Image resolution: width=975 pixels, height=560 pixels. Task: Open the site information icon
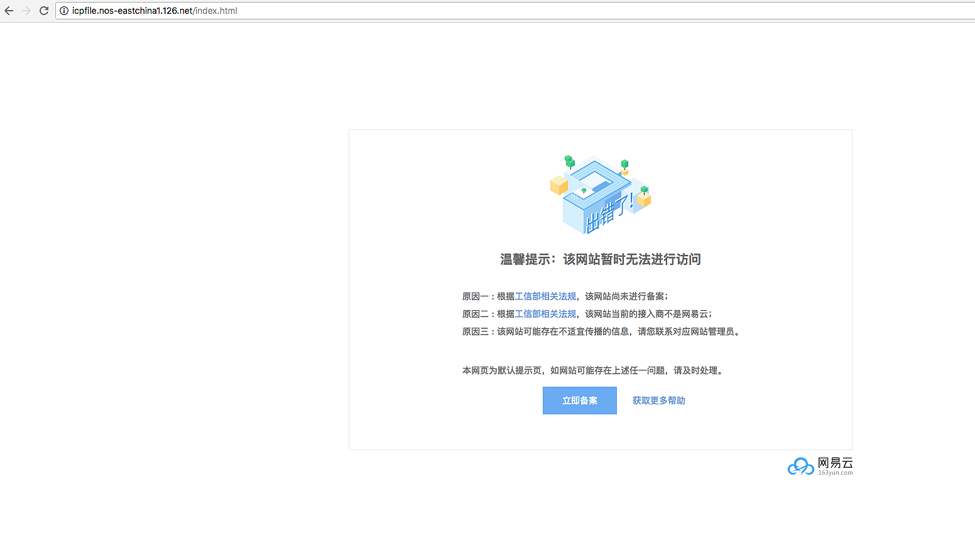click(x=64, y=11)
